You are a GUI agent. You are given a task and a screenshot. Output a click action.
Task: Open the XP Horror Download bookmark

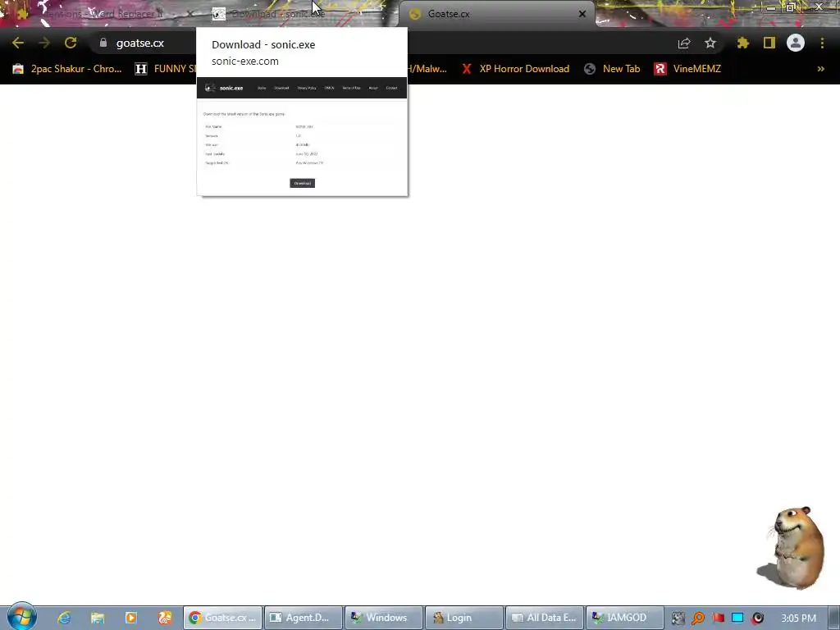point(516,69)
